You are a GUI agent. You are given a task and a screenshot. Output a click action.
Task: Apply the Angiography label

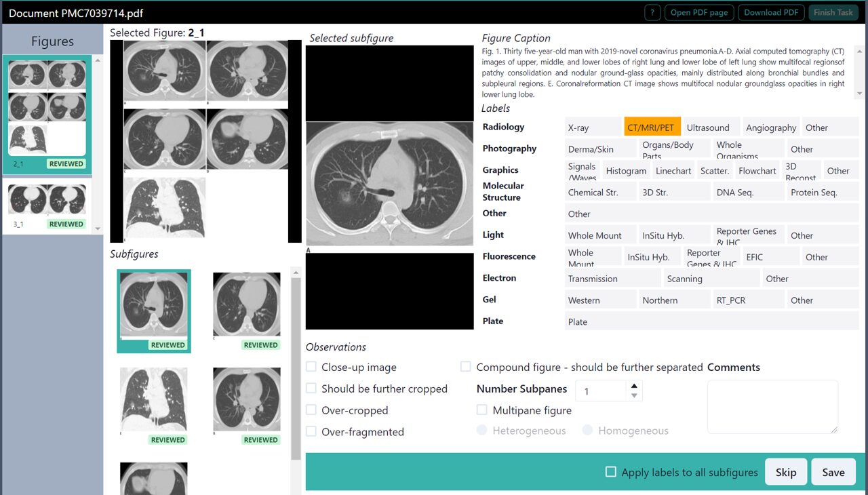point(771,127)
